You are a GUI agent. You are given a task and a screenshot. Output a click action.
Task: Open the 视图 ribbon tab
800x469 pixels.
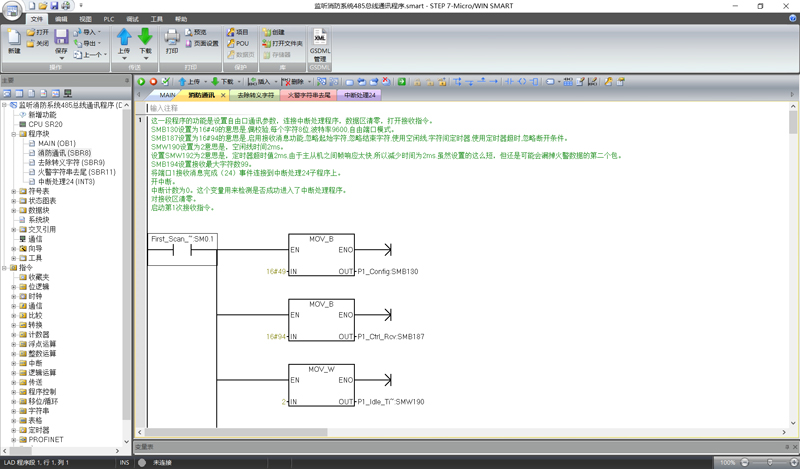point(85,19)
